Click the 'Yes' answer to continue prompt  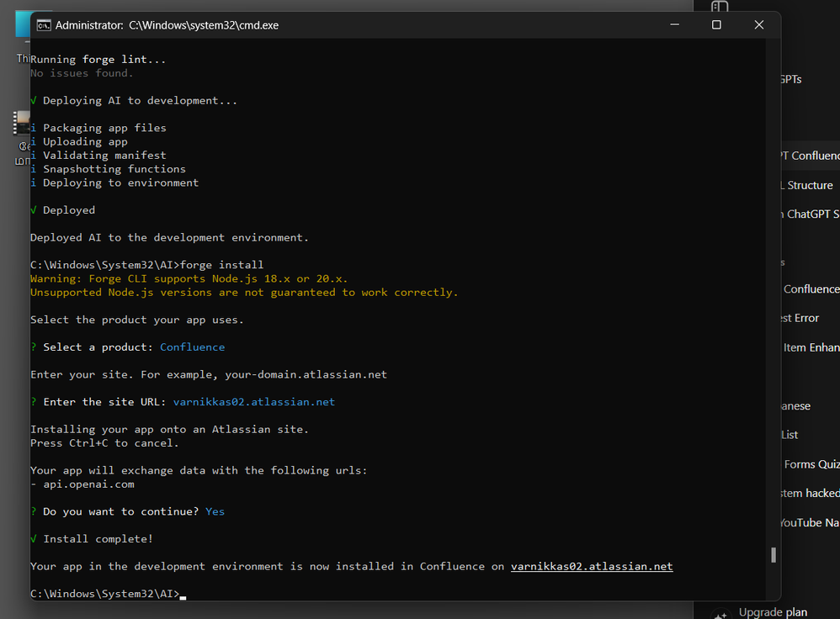pos(215,511)
